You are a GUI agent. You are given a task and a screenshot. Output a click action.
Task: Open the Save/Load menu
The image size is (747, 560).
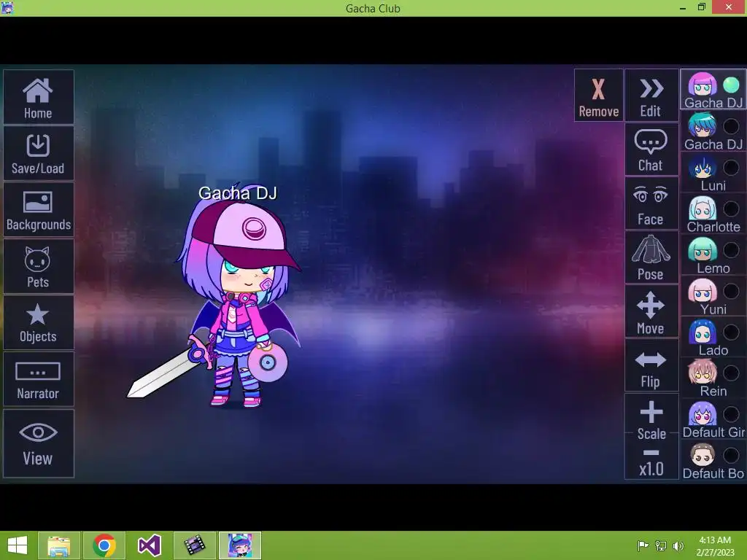(38, 153)
